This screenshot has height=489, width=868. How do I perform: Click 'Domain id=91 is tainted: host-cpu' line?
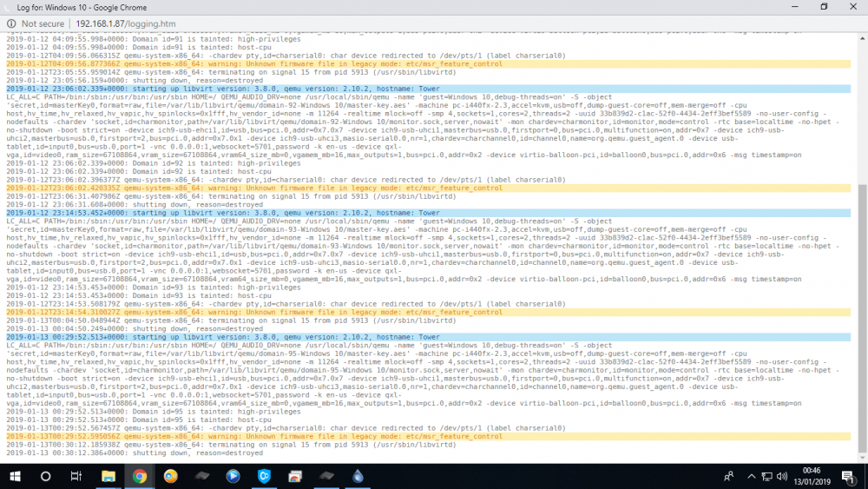pyautogui.click(x=138, y=47)
